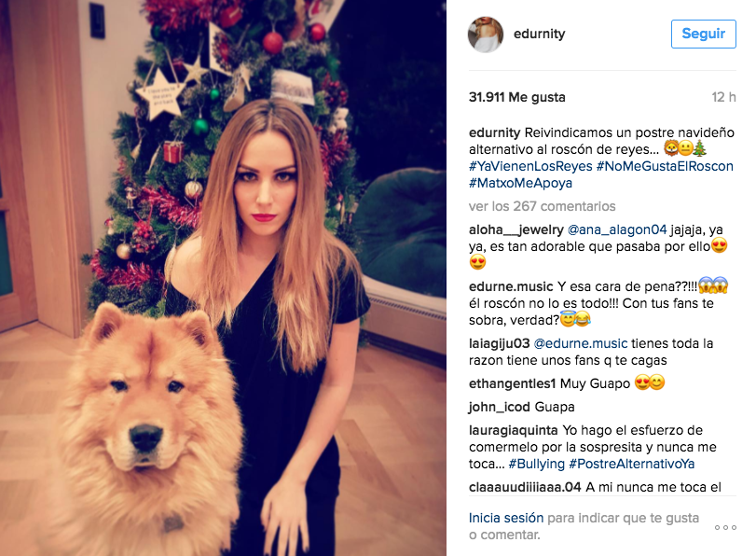
Task: Click the Inicia sesión link
Action: [x=506, y=518]
